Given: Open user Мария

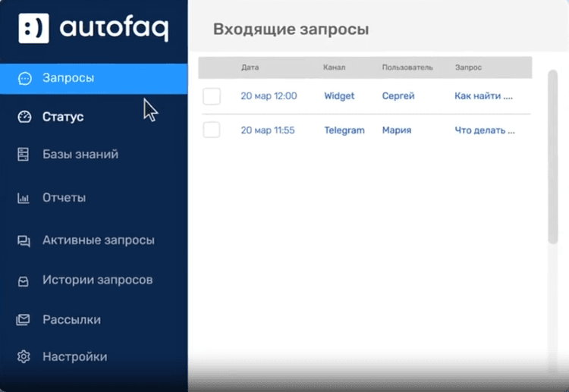Looking at the screenshot, I should pos(397,130).
